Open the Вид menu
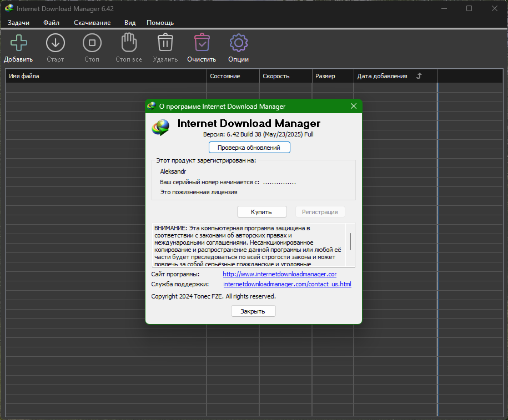 [x=130, y=23]
